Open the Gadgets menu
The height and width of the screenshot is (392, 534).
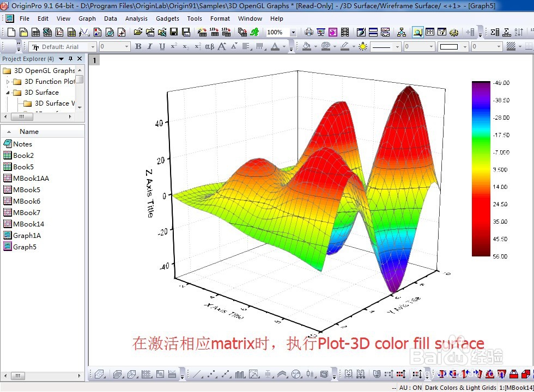(x=167, y=19)
